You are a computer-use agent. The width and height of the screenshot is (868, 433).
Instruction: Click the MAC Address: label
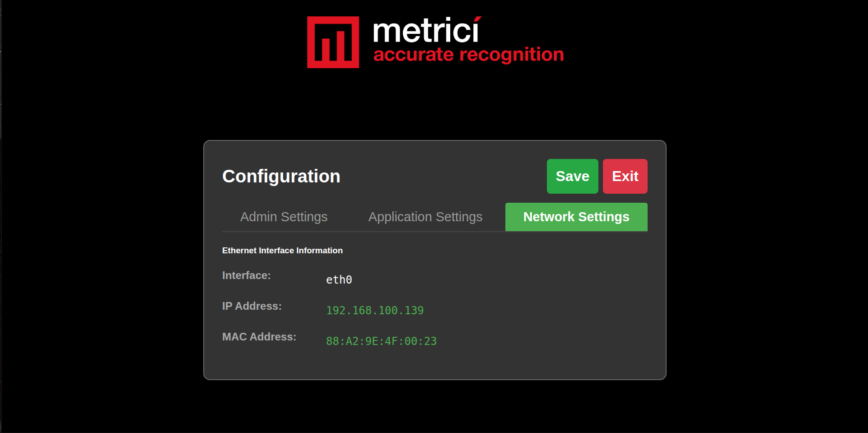point(259,337)
